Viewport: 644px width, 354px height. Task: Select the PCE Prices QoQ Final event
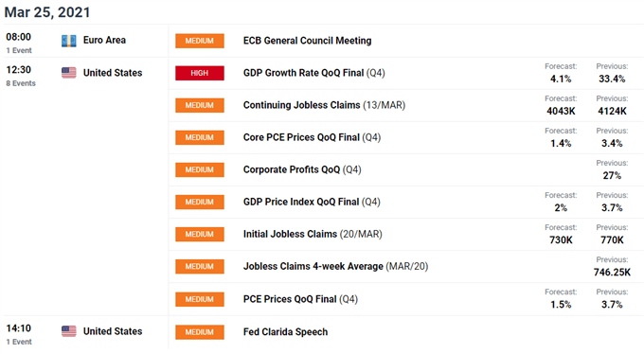coord(300,299)
